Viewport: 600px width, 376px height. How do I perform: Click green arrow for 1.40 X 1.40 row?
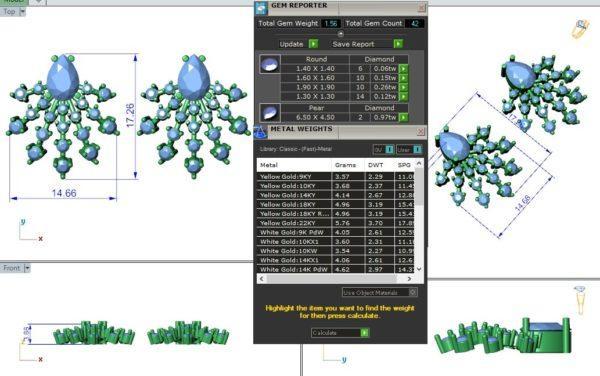click(403, 69)
